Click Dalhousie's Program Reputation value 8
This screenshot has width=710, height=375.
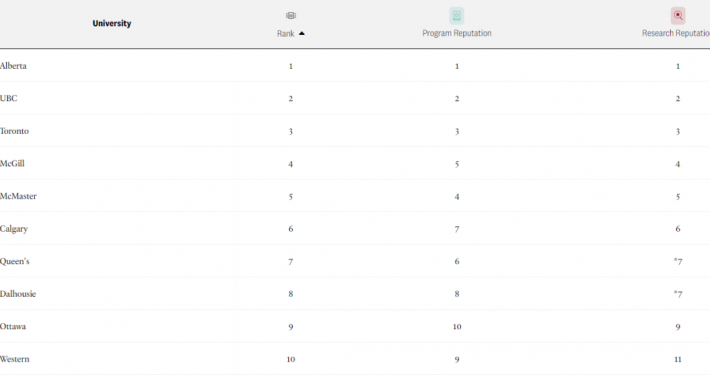point(457,294)
